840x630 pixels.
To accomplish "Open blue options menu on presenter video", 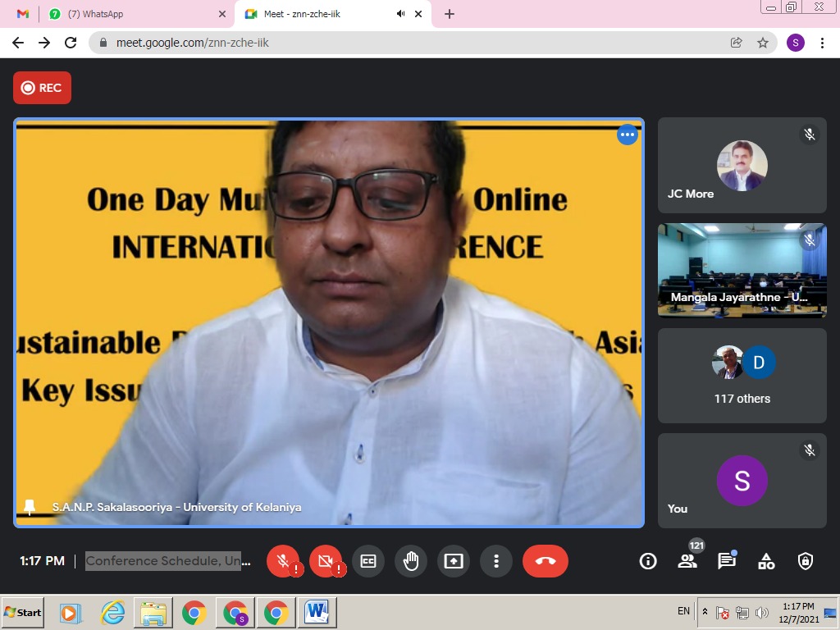I will click(x=628, y=135).
